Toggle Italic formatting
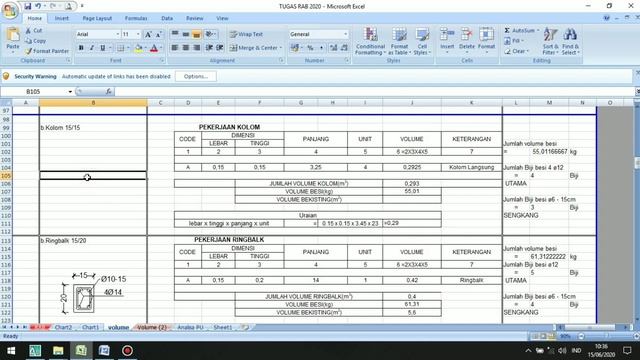Viewport: 640px width, 360px height. coord(92,48)
